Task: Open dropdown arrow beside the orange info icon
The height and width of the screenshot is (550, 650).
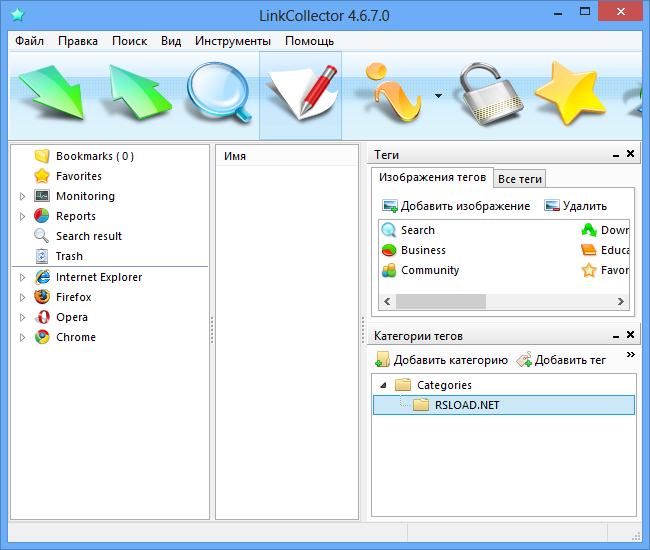Action: tap(438, 96)
